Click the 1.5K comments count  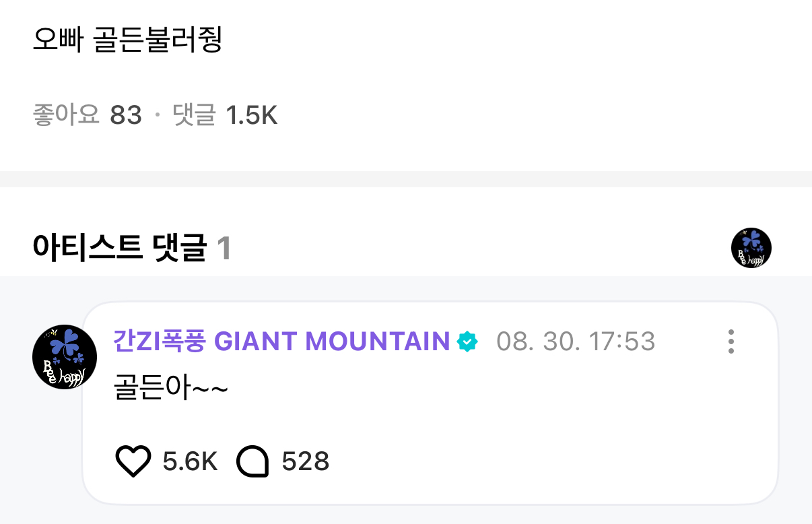point(251,116)
